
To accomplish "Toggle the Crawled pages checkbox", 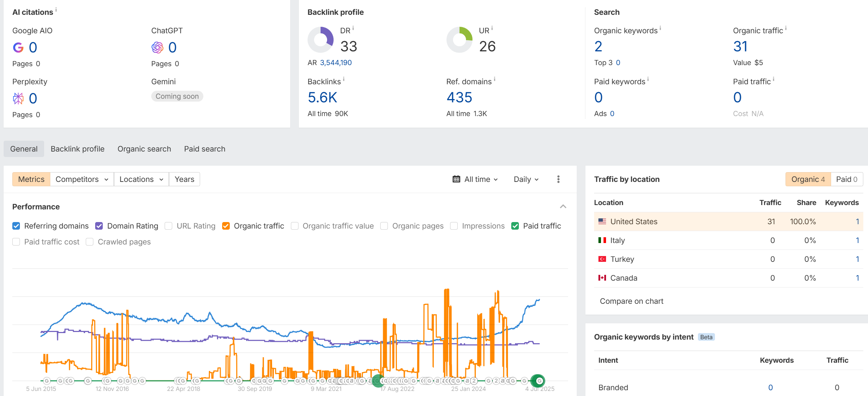I will [x=90, y=242].
